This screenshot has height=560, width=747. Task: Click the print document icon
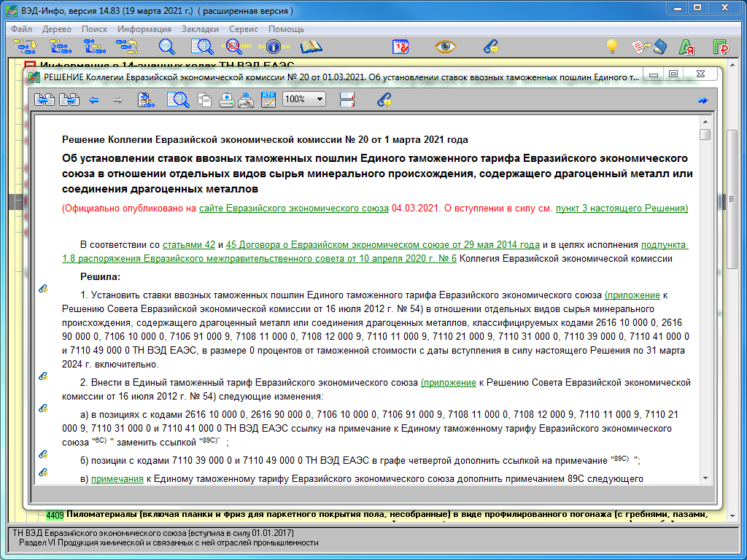[226, 100]
